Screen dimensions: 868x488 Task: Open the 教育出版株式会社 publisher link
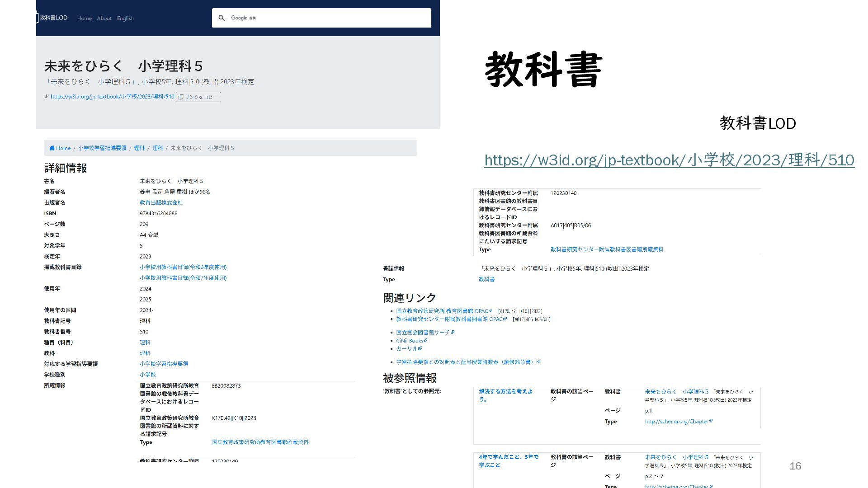[160, 203]
